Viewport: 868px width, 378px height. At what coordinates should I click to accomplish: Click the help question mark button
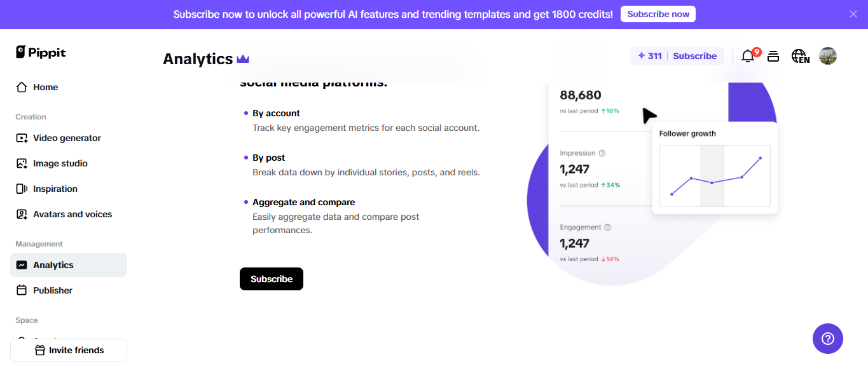827,339
